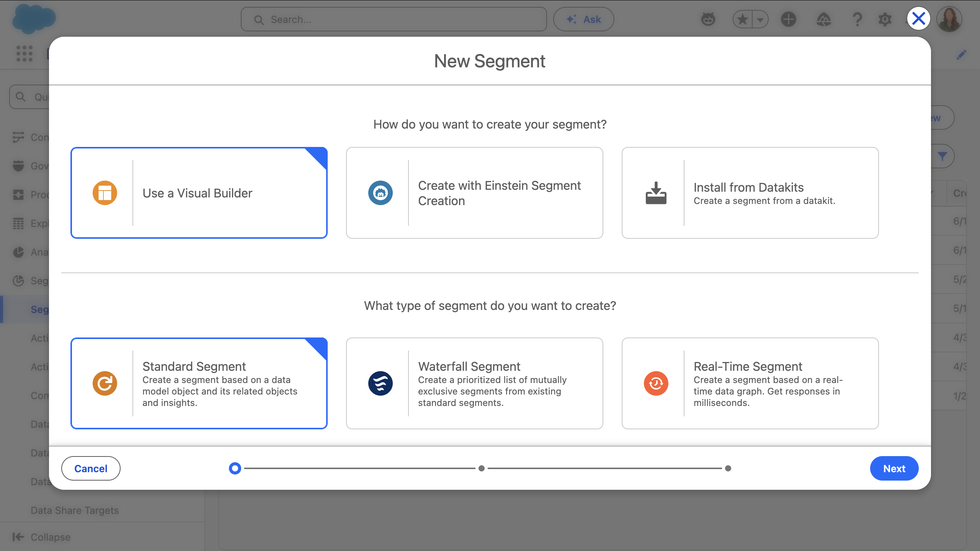Open Data Share Targets in the sidebar
This screenshot has height=551, width=980.
point(75,510)
